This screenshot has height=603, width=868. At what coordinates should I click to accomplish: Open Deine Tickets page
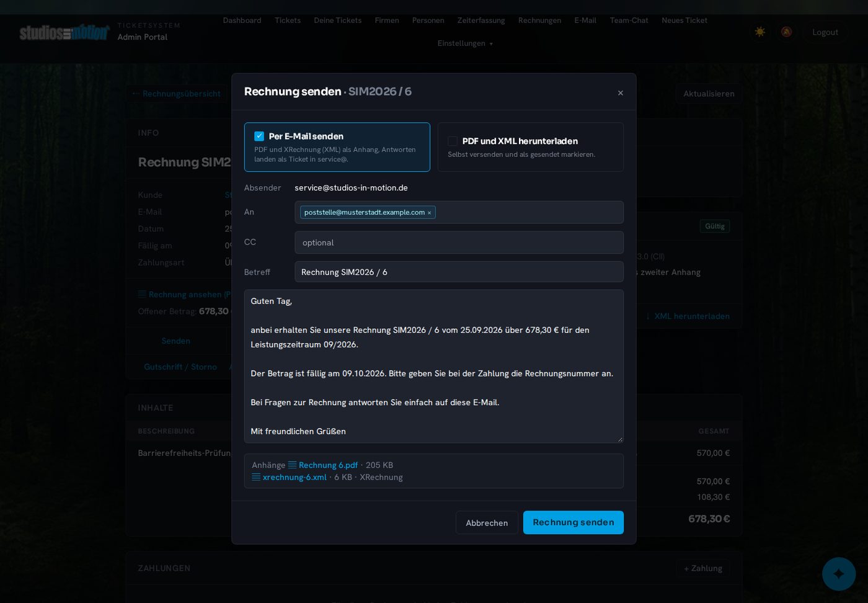(338, 20)
